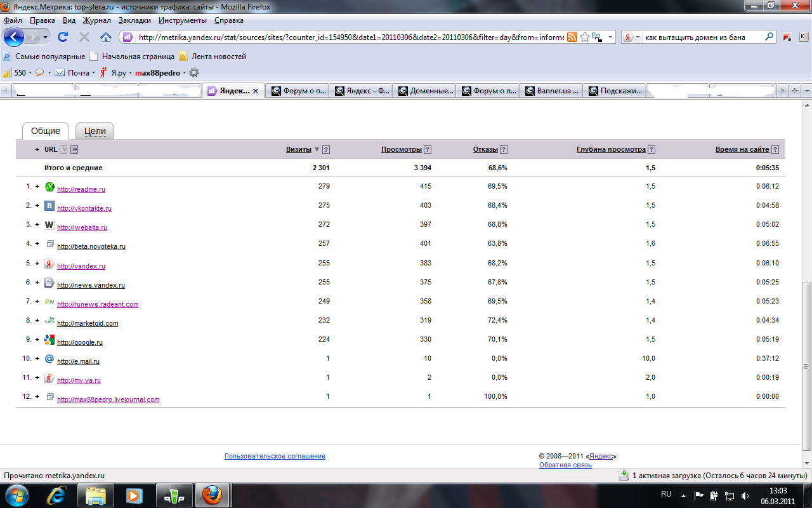Click the RSS feed icon in address bar
This screenshot has height=508, width=812.
tap(572, 37)
